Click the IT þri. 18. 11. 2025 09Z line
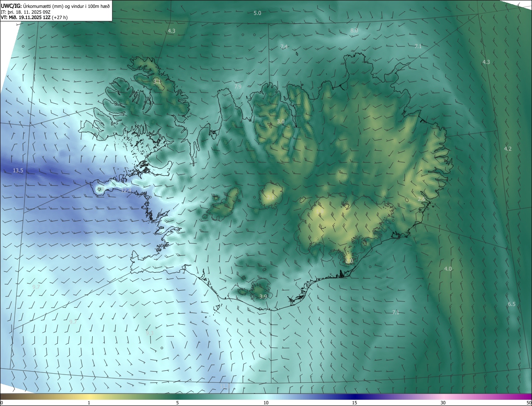The width and height of the screenshot is (532, 406). tap(25, 12)
